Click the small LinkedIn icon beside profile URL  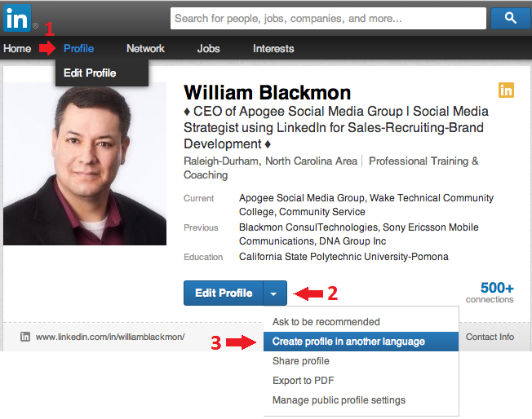point(25,337)
